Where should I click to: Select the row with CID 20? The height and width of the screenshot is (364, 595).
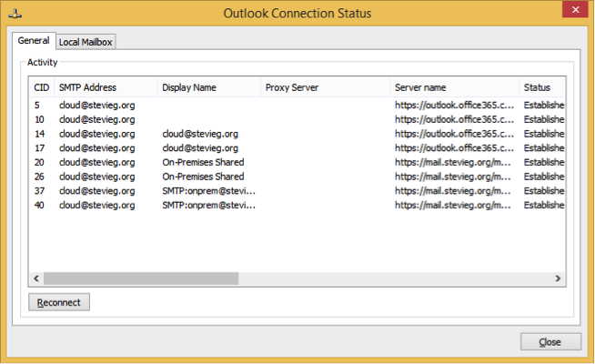[297, 163]
